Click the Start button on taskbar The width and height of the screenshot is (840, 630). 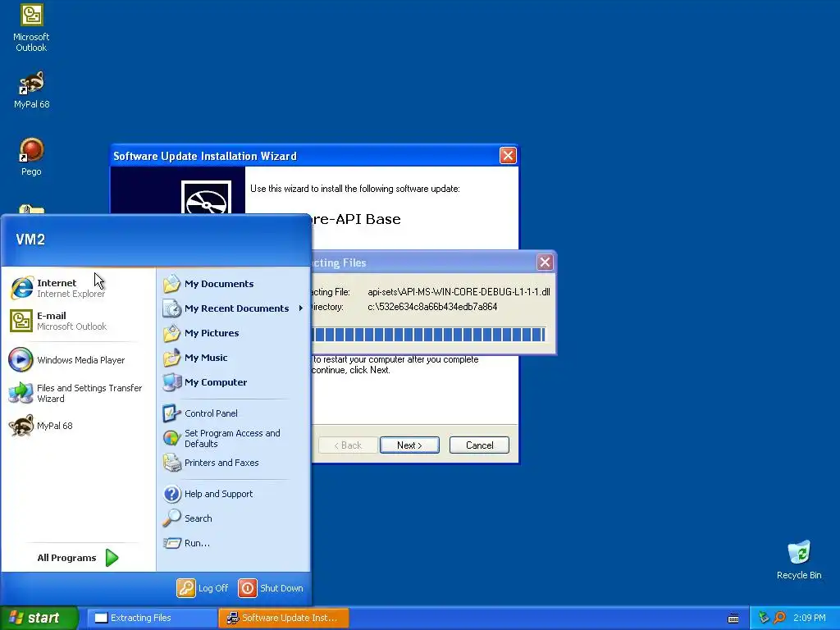[39, 618]
